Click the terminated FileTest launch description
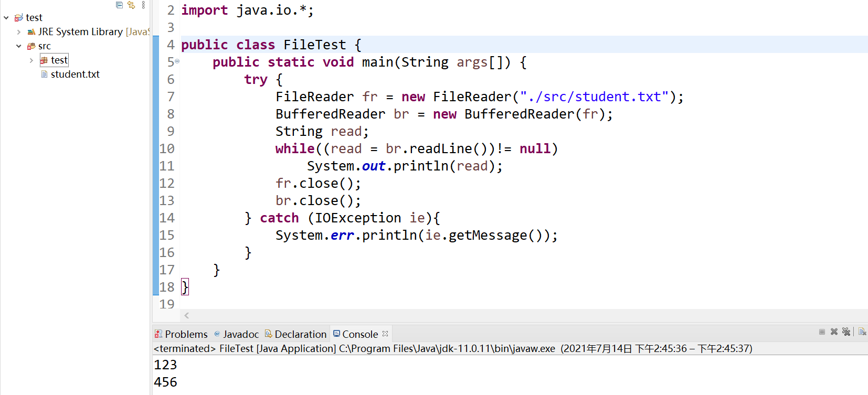The image size is (868, 395). click(x=453, y=348)
